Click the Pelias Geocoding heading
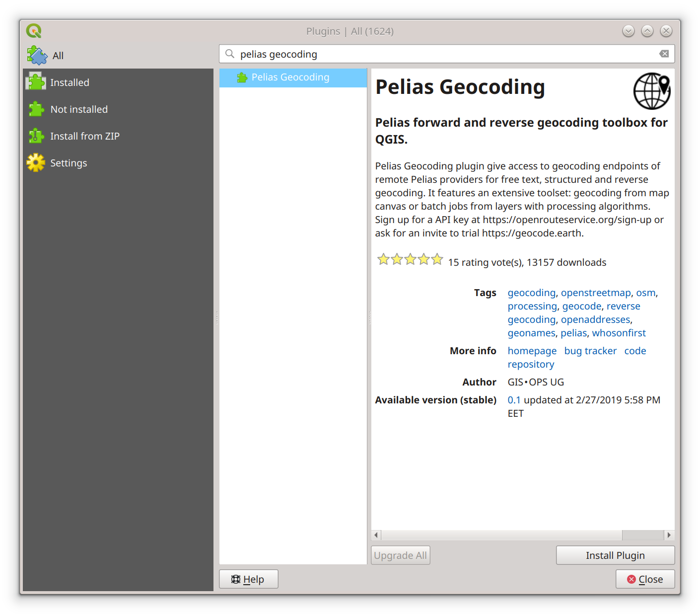 460,87
